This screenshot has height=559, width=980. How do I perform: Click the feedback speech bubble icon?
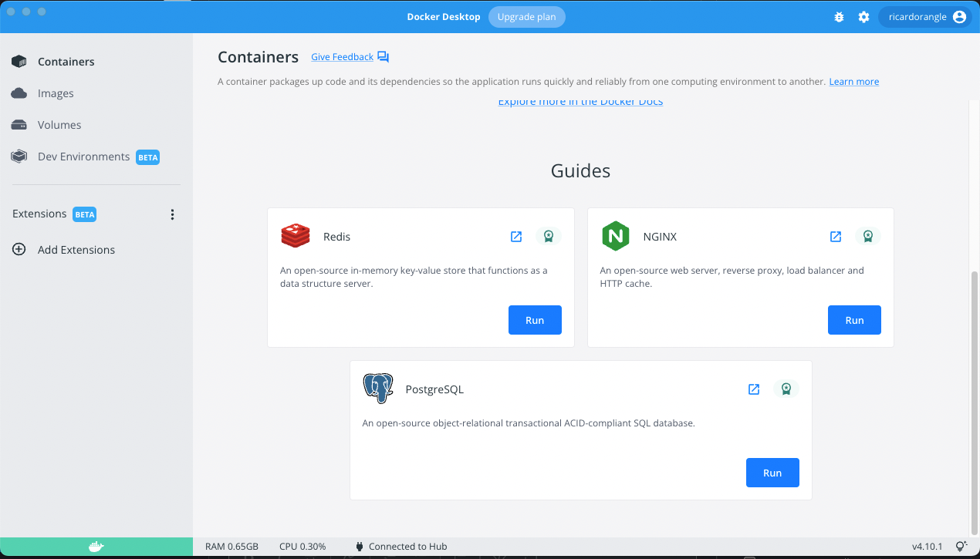[384, 57]
